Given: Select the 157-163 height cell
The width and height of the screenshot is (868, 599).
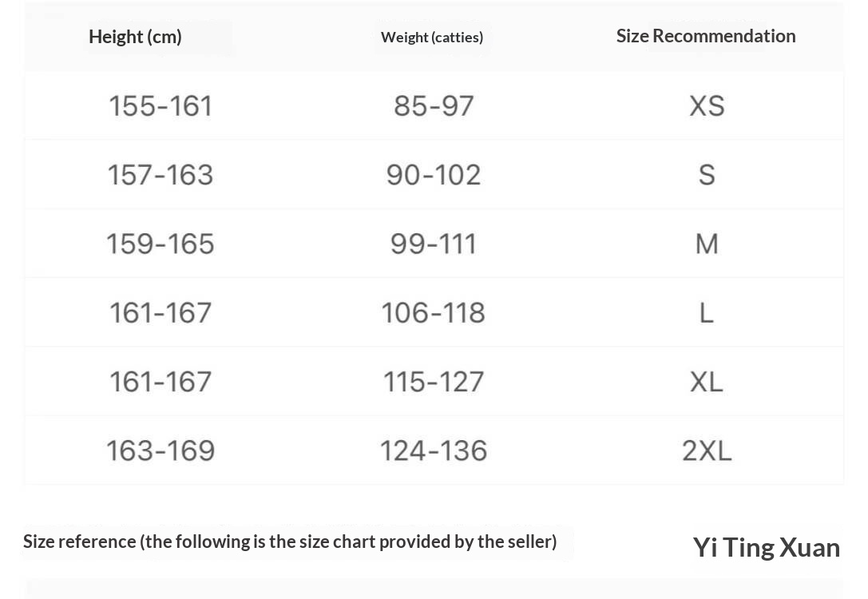Looking at the screenshot, I should (x=161, y=175).
